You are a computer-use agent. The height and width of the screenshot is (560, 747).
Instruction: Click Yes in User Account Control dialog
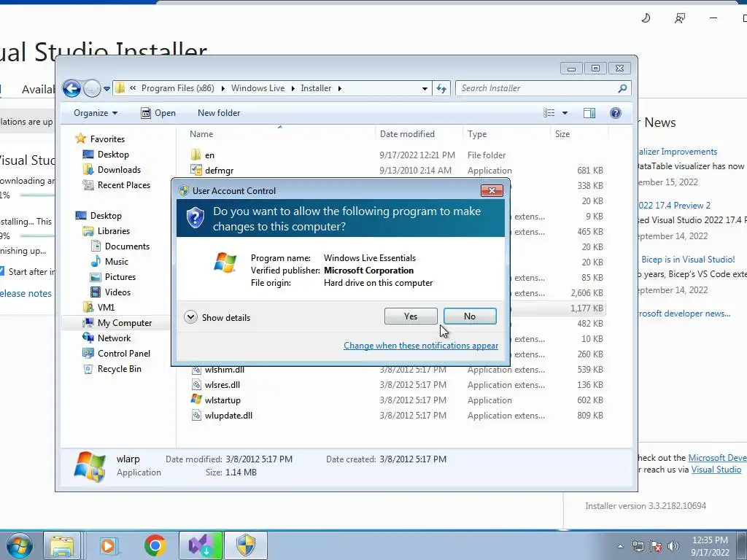(x=411, y=316)
